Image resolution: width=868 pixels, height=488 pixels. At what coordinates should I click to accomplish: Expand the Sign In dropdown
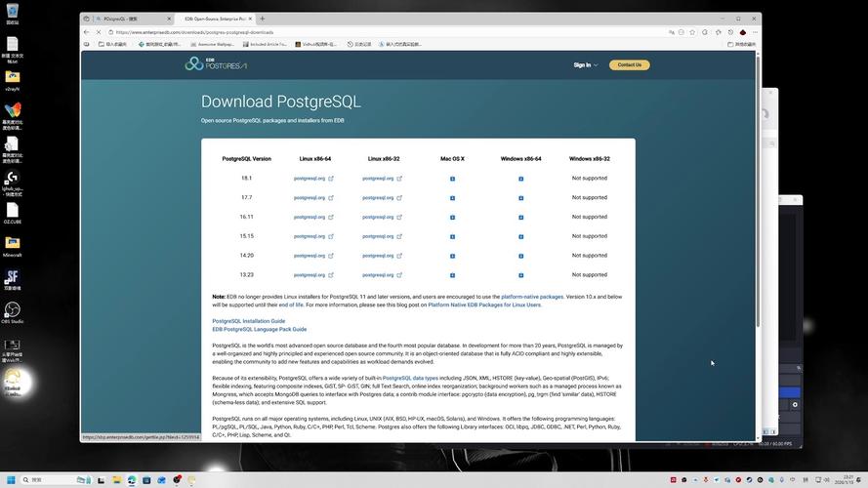[584, 64]
